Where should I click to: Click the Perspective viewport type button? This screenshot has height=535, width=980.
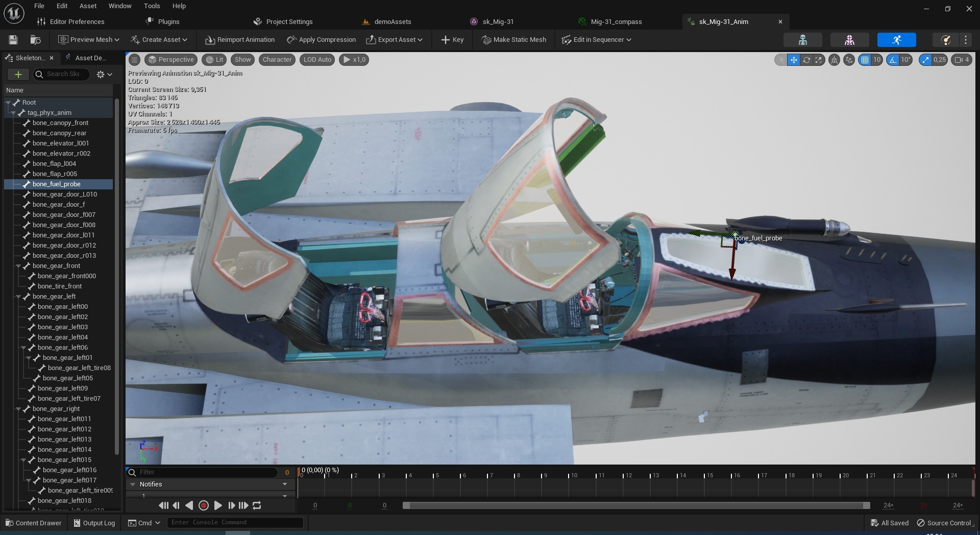[x=171, y=60]
